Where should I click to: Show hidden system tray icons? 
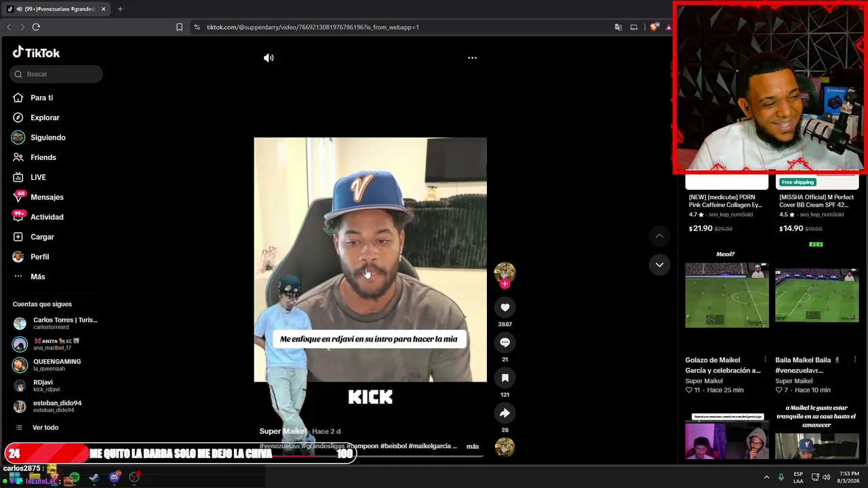pos(766,477)
